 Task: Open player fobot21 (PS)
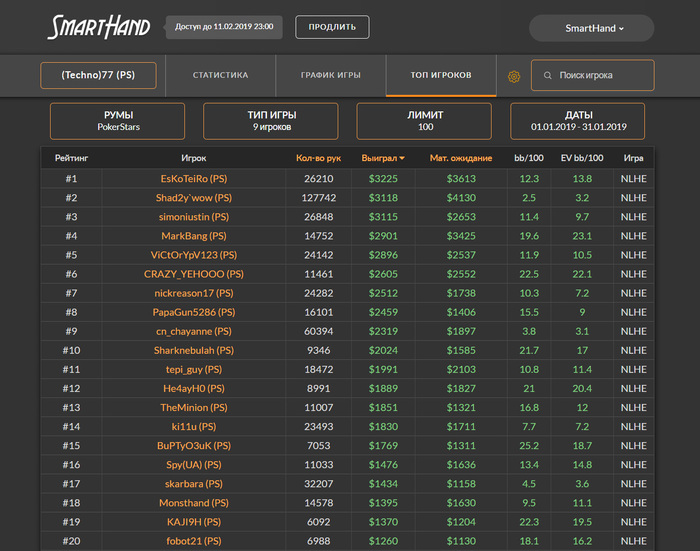[x=194, y=541]
